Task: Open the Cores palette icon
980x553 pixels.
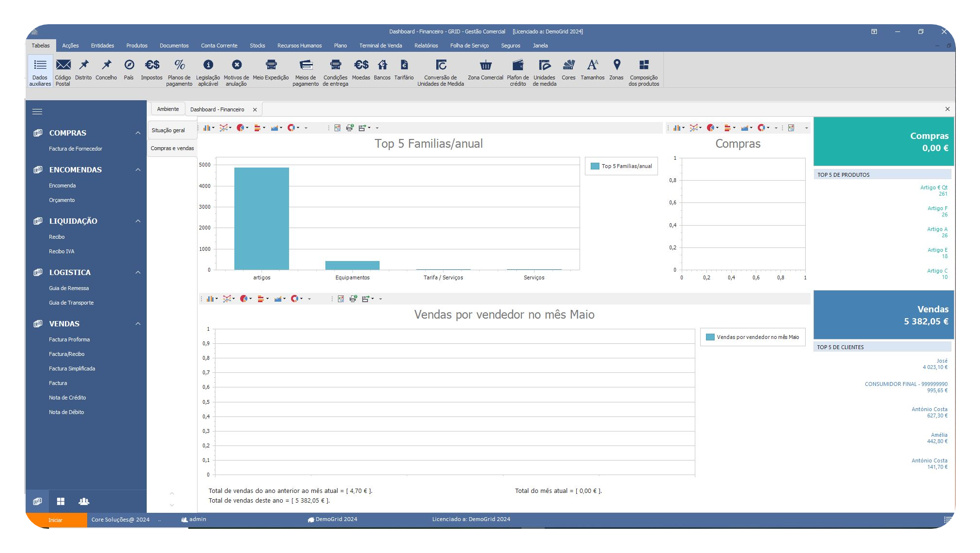Action: point(568,65)
